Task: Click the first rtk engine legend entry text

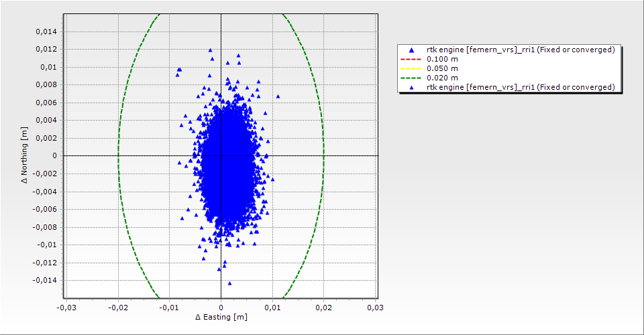Action: point(521,50)
